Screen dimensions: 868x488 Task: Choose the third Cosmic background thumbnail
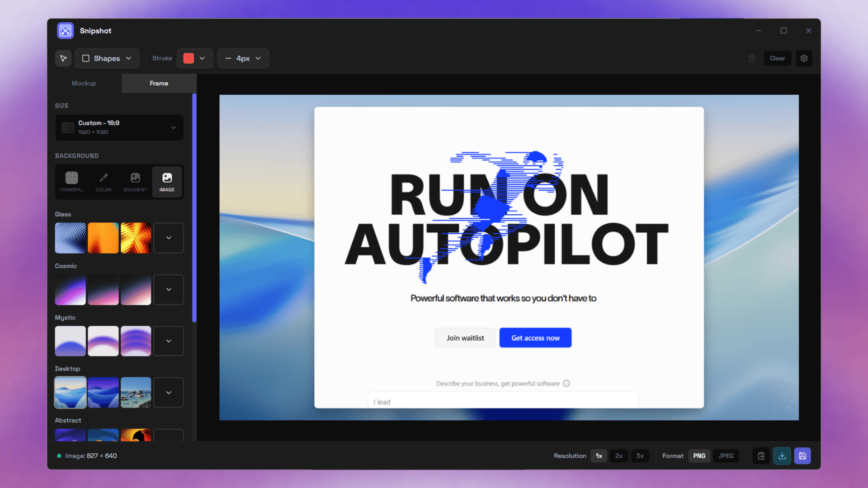136,290
